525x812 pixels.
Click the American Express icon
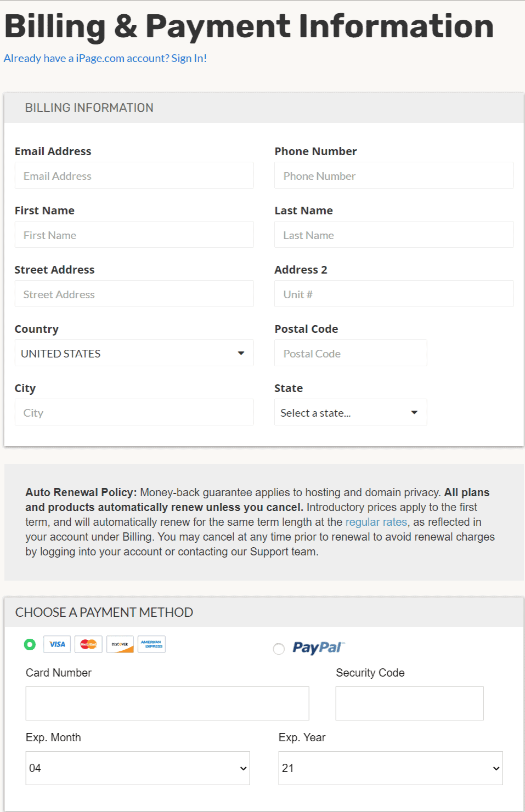(151, 644)
